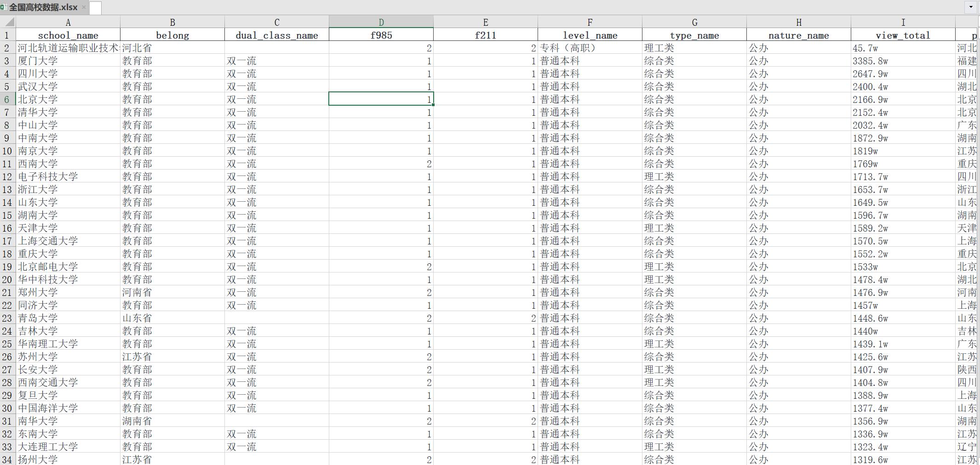
Task: Select the 武汉大学 cell
Action: tap(68, 86)
